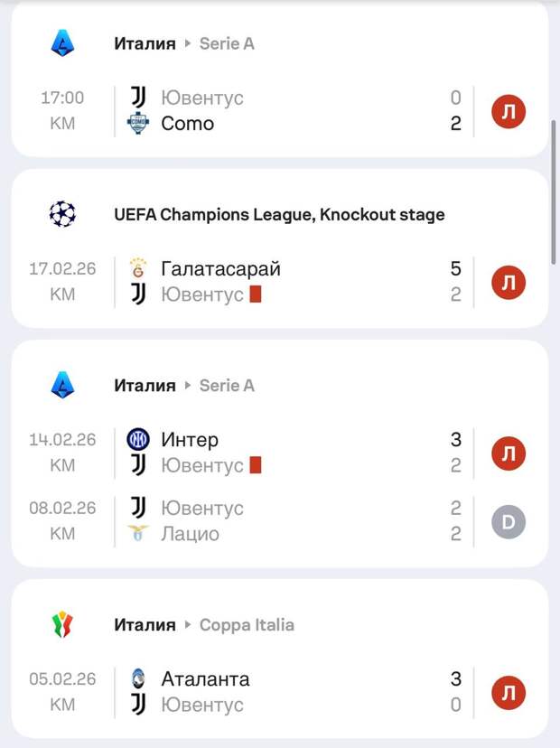Click the Coppa Italia trophy logo
560x748 pixels.
point(62,624)
